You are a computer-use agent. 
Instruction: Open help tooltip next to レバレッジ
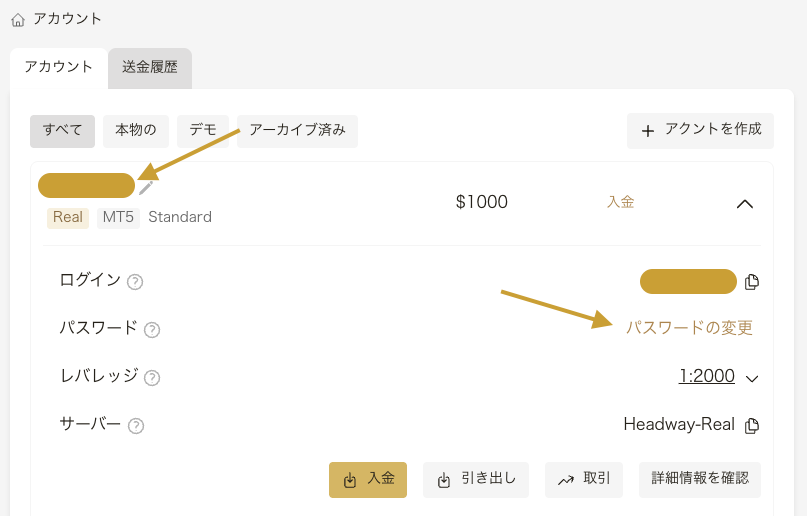pyautogui.click(x=152, y=377)
